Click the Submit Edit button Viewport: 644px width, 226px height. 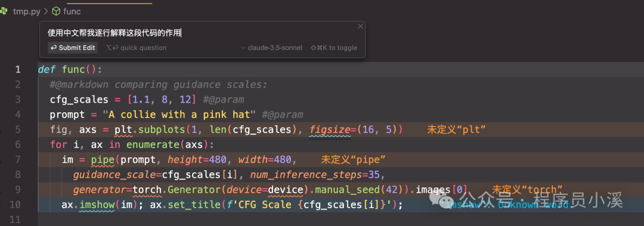(73, 48)
